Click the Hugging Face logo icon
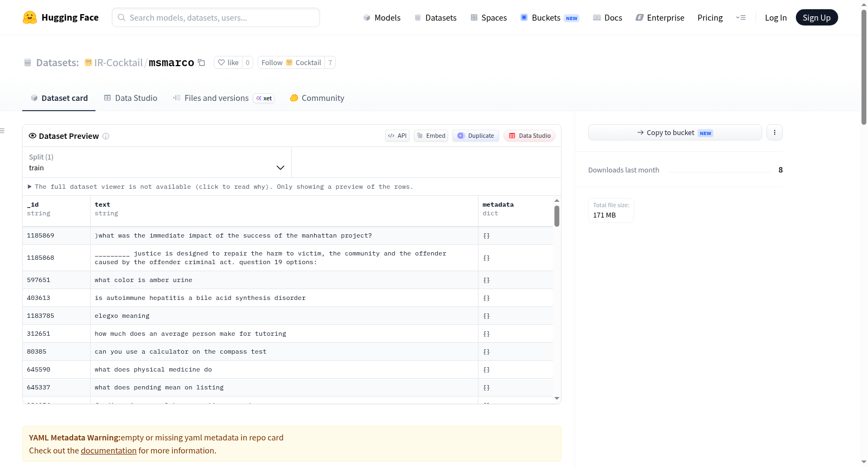This screenshot has width=868, height=467. pos(30,17)
